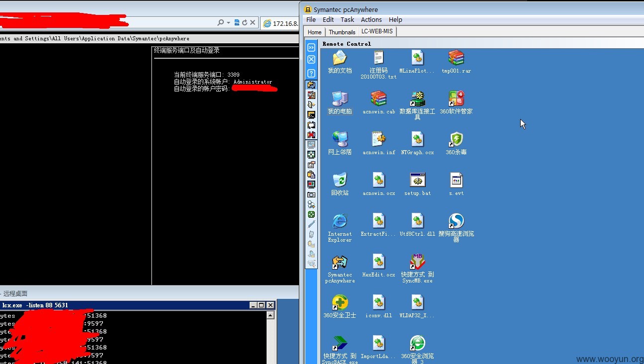Click the Symantec pcAnywhere title bar

tap(472, 9)
